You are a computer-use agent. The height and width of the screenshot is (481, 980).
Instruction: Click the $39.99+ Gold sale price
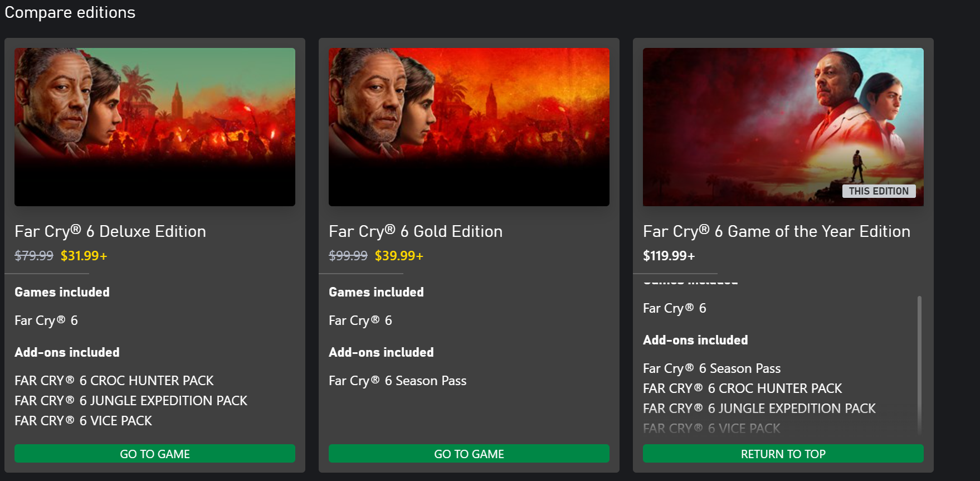point(399,256)
